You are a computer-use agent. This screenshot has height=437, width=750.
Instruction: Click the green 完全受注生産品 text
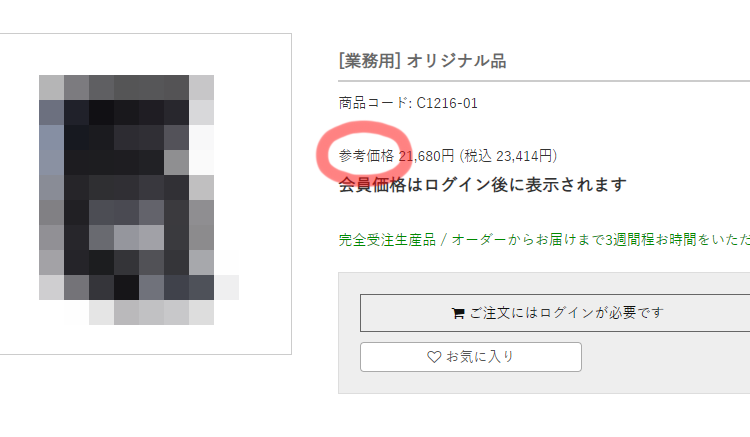[x=387, y=240]
